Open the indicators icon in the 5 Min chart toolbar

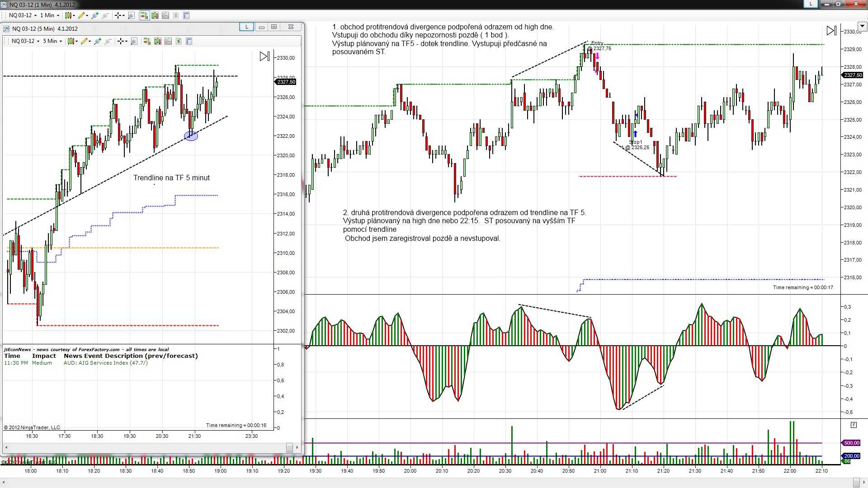pos(158,41)
